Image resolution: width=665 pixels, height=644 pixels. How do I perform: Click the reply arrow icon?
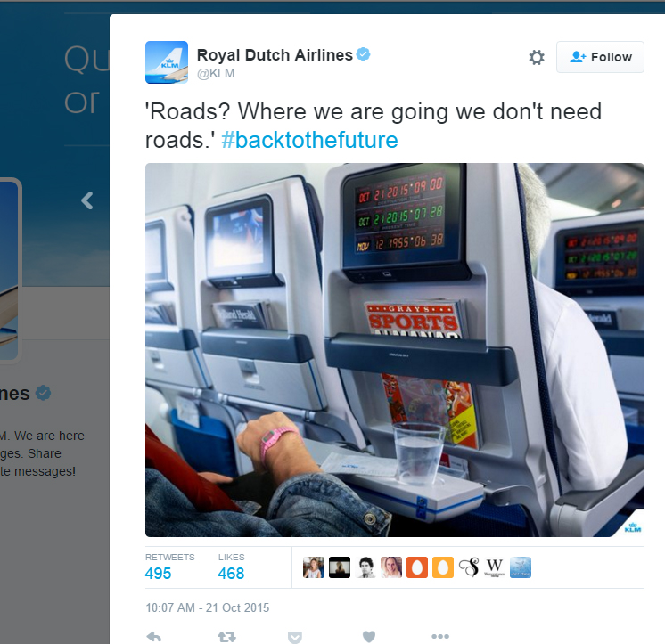coord(154,636)
